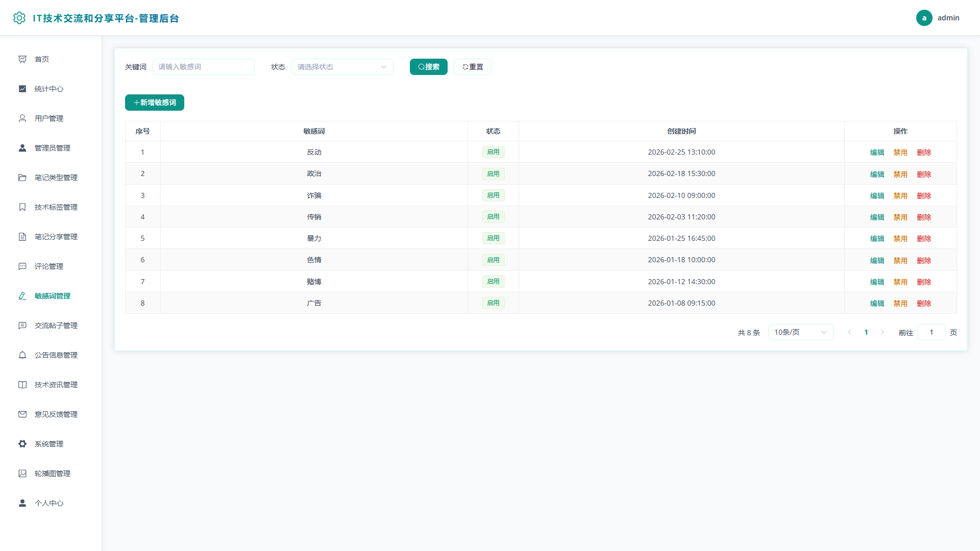
Task: Click the 重置 reset button
Action: click(x=473, y=67)
